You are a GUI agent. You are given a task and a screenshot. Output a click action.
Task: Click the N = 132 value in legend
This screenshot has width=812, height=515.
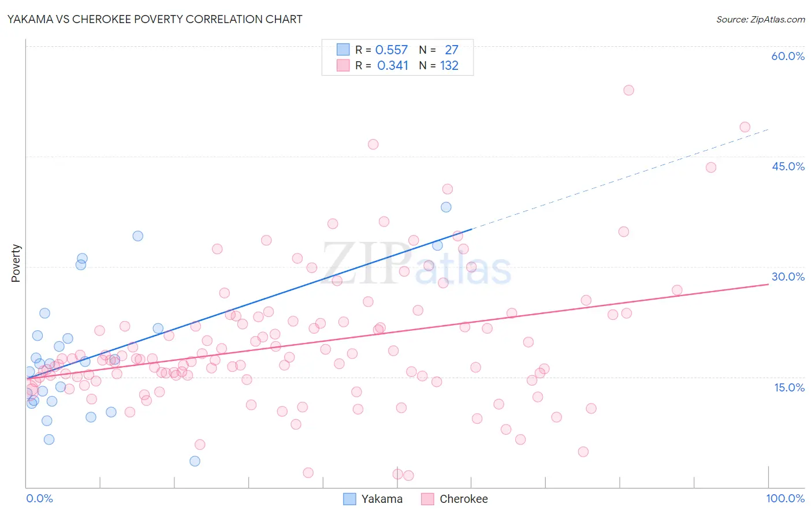(439, 65)
